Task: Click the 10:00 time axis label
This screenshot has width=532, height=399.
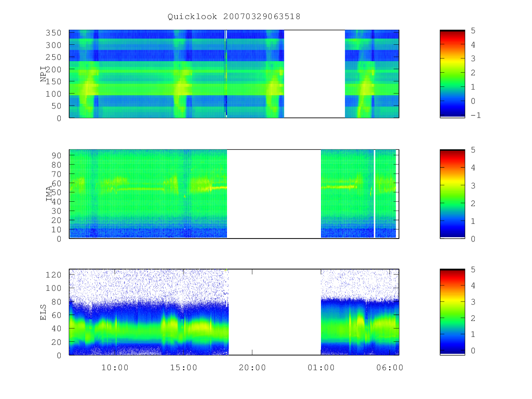Action: (115, 368)
